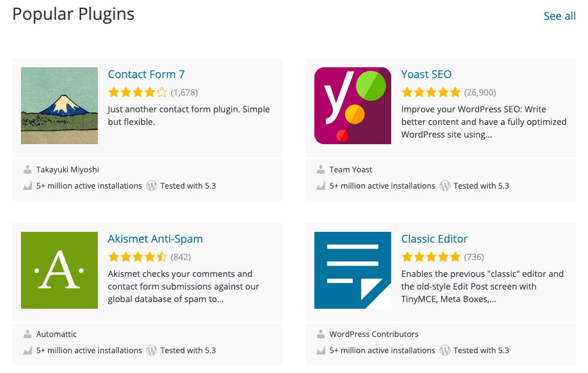Click the chart icon beside Yoast SEO's installation count
Viewport: 588px width, 373px height.
tap(321, 186)
